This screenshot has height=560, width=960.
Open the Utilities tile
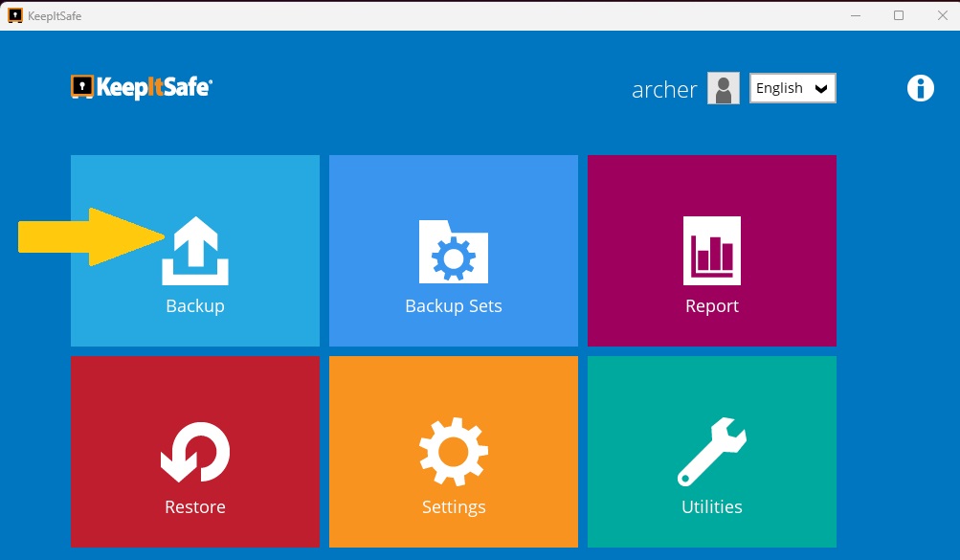click(x=711, y=452)
